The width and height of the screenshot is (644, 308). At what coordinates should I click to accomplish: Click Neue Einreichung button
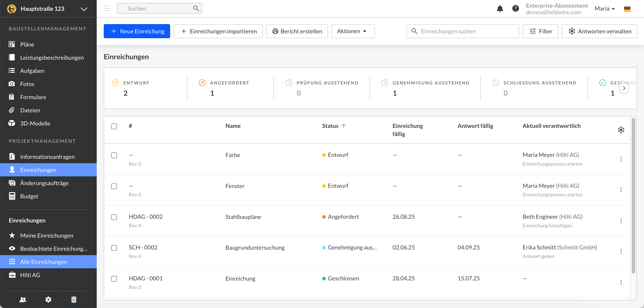click(x=137, y=31)
